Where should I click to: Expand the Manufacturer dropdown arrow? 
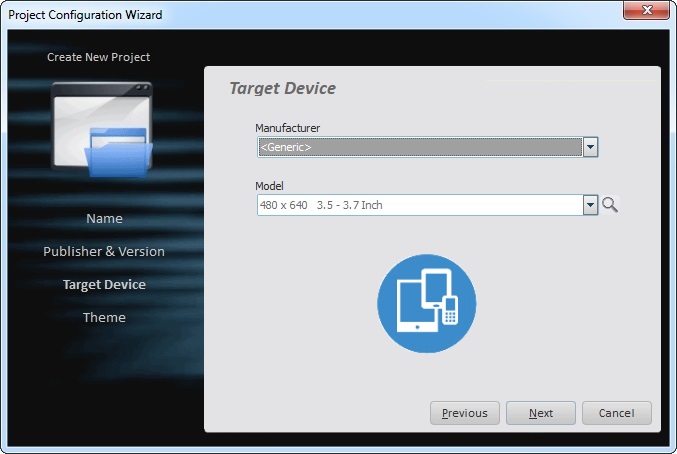click(590, 147)
